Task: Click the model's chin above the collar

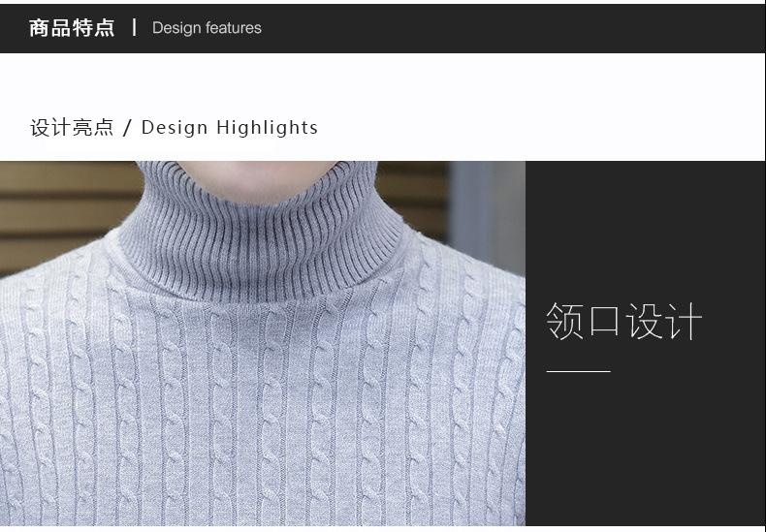Action: (x=267, y=167)
